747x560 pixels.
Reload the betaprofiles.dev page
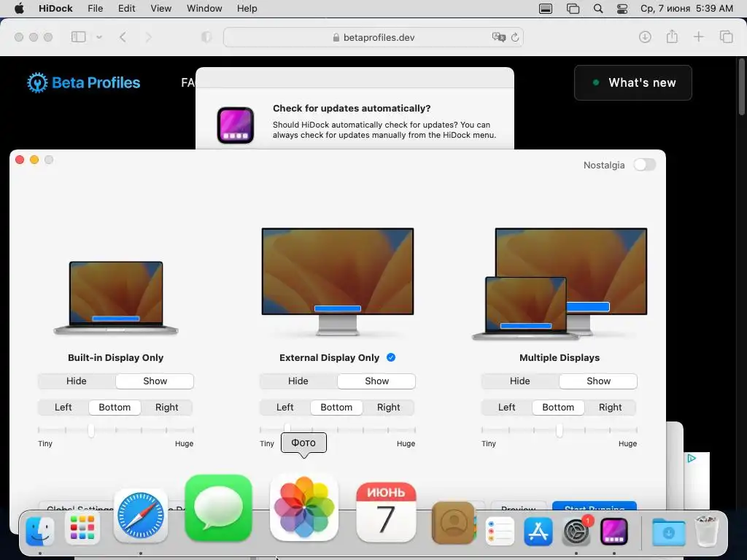515,37
